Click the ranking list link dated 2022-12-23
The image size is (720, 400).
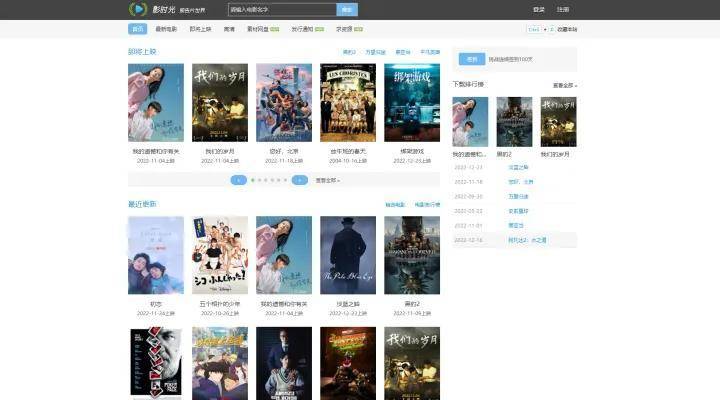pyautogui.click(x=518, y=167)
